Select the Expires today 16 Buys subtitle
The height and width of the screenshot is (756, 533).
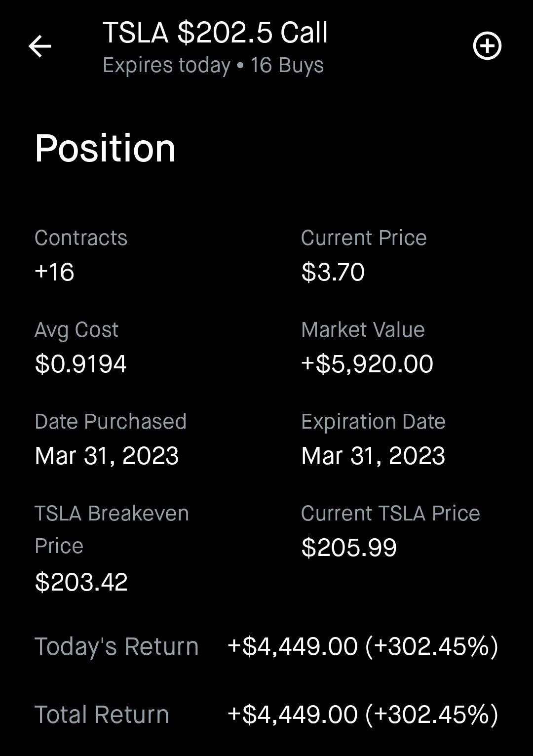coord(213,65)
